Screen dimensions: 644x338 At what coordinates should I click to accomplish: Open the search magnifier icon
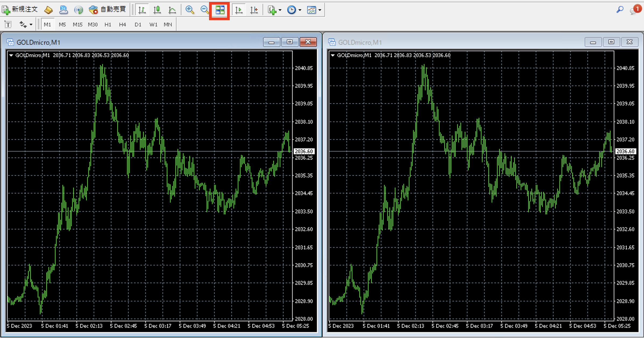[x=620, y=10]
